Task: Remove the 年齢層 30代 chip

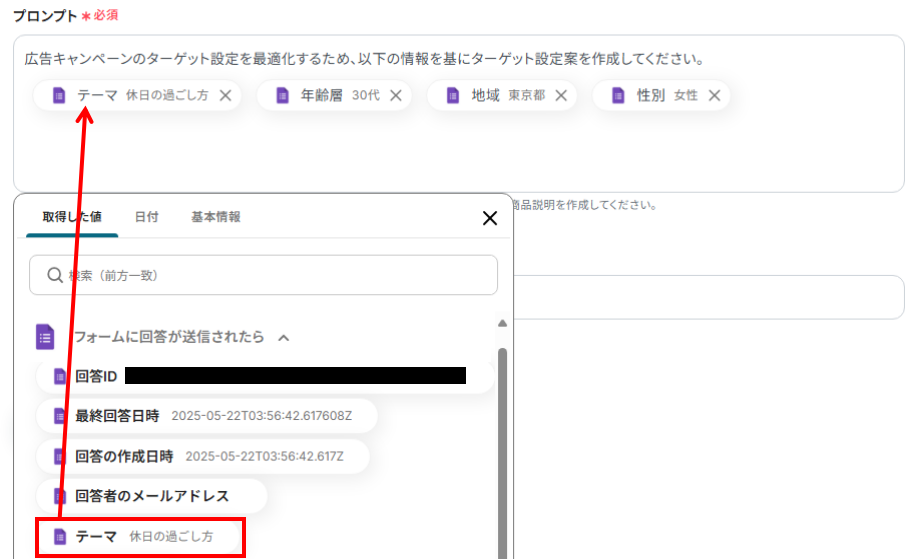Action: 396,95
